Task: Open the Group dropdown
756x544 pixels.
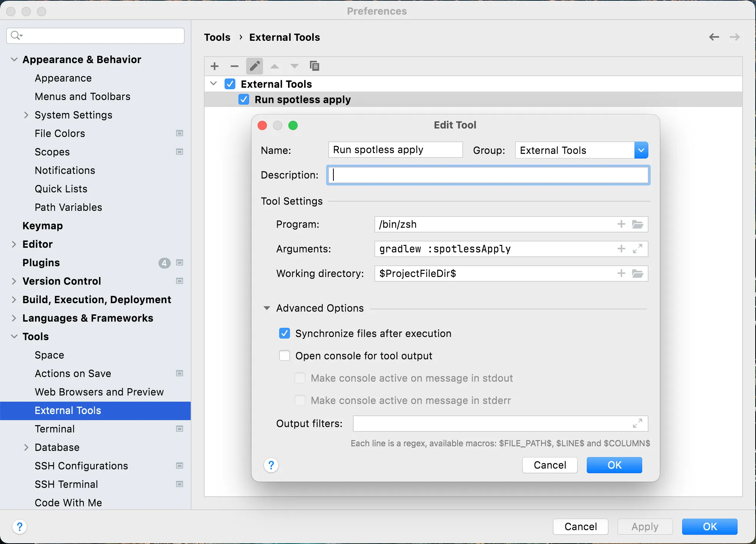Action: [x=641, y=150]
